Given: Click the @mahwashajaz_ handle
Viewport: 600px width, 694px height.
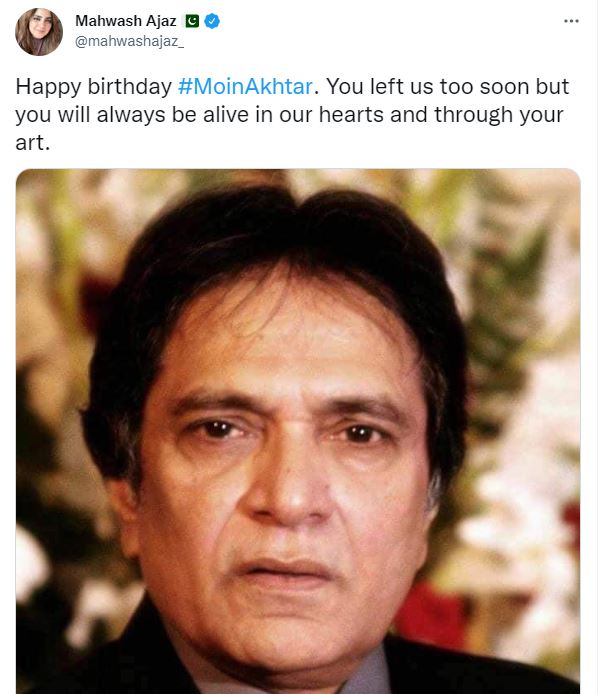Looking at the screenshot, I should point(129,41).
